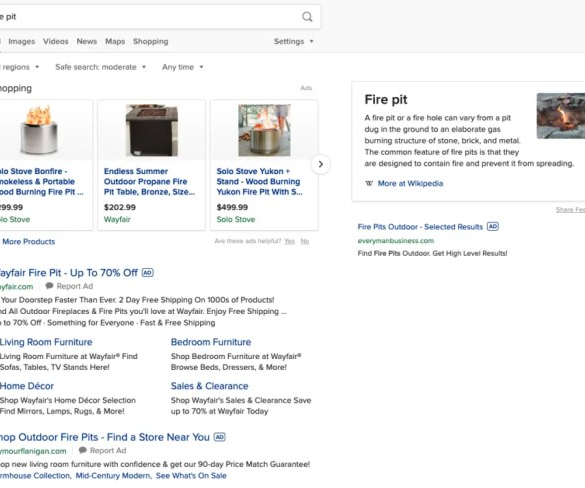Screen dimensions: 585x488
Task: Open More at Wikipedia link
Action: (x=410, y=183)
